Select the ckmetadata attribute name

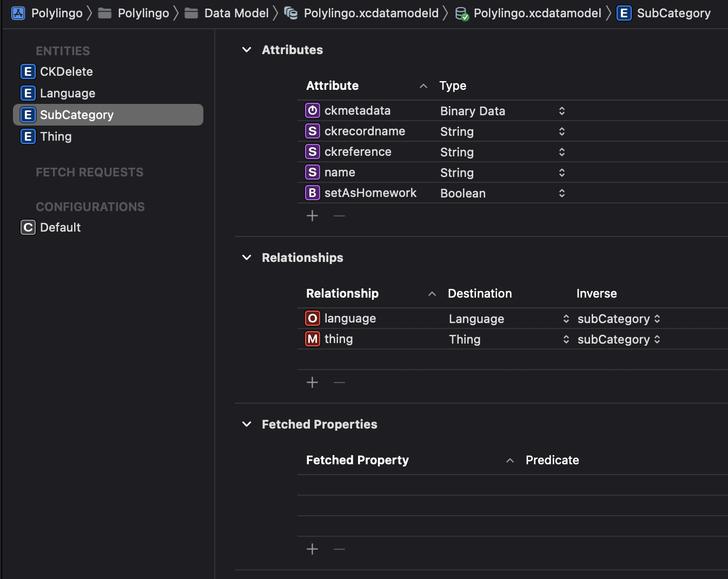coord(358,110)
